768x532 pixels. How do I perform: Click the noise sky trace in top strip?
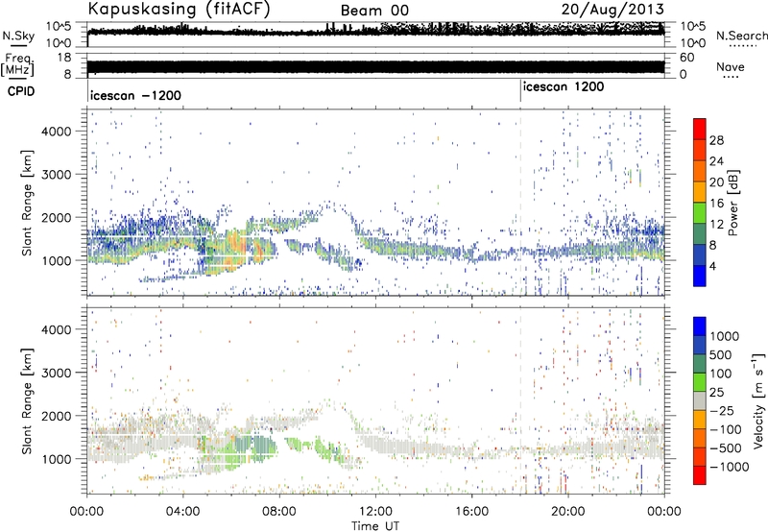pos(375,32)
